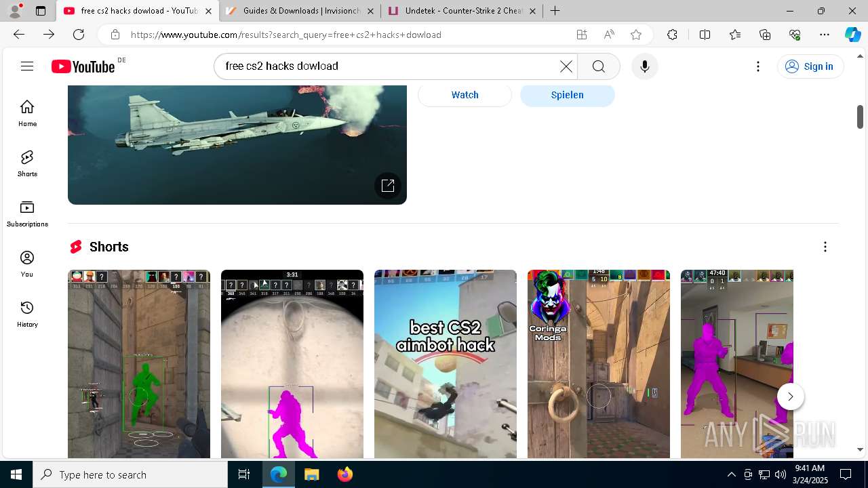Open Home in the sidebar

[27, 113]
